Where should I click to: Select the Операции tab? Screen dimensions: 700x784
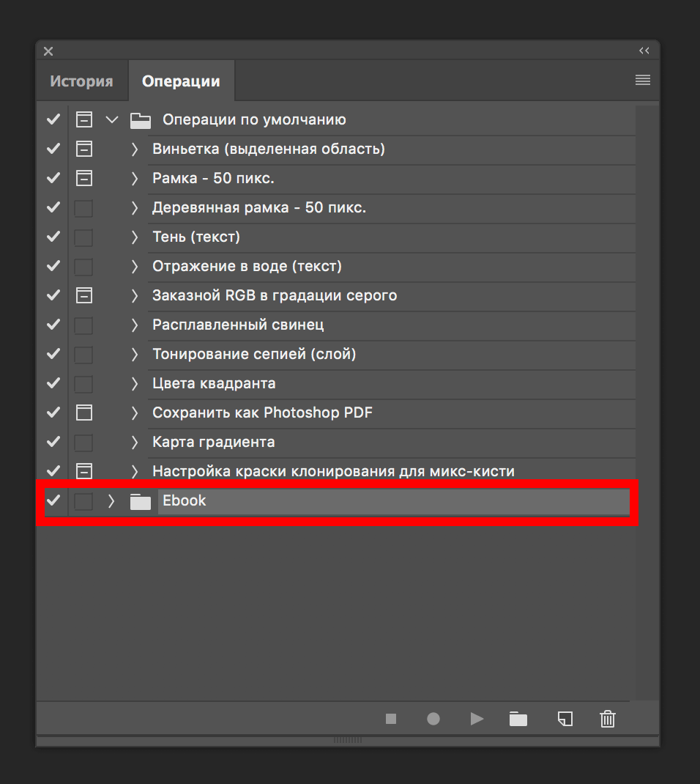coord(181,81)
